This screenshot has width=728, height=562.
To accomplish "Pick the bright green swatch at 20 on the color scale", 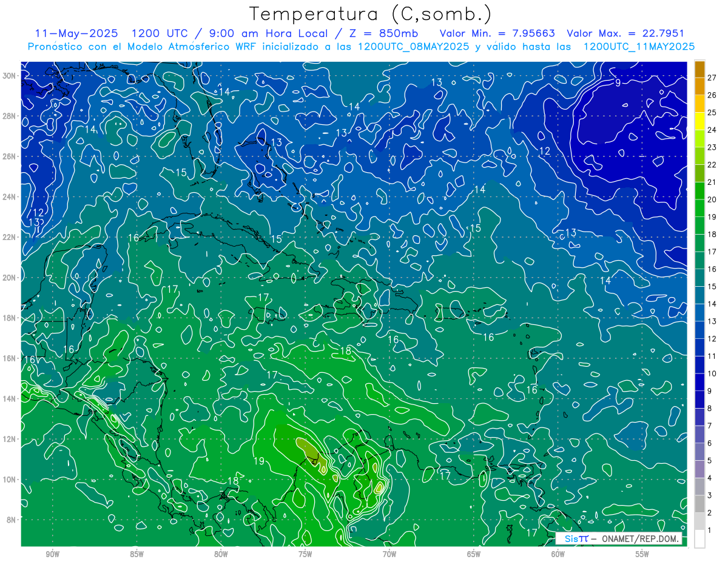I will tap(699, 191).
